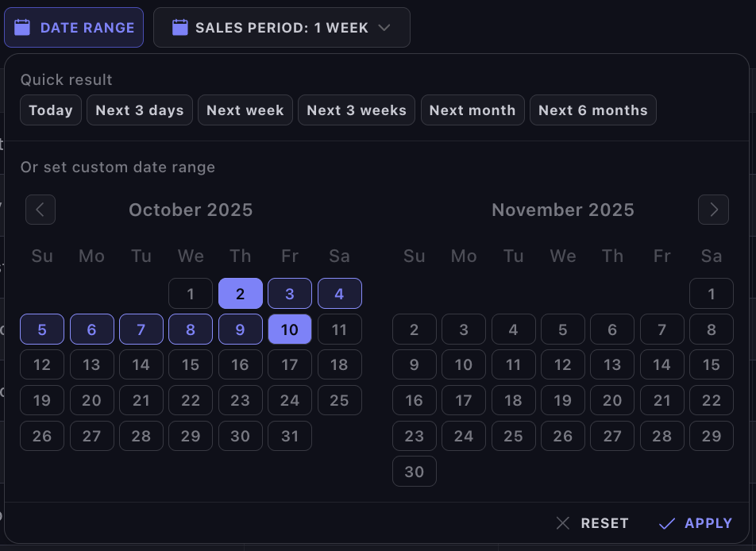Click the X icon beside Reset
This screenshot has width=756, height=551.
coord(563,523)
